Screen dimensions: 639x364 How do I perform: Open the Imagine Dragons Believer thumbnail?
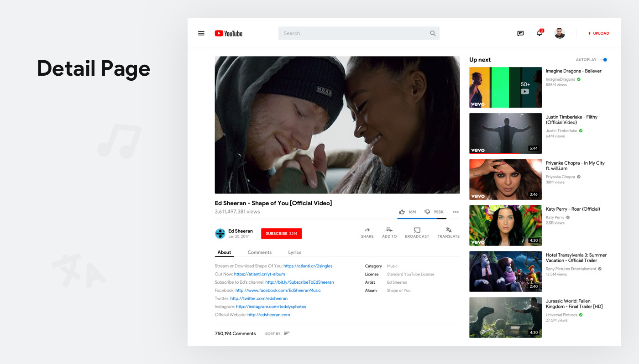pos(506,88)
